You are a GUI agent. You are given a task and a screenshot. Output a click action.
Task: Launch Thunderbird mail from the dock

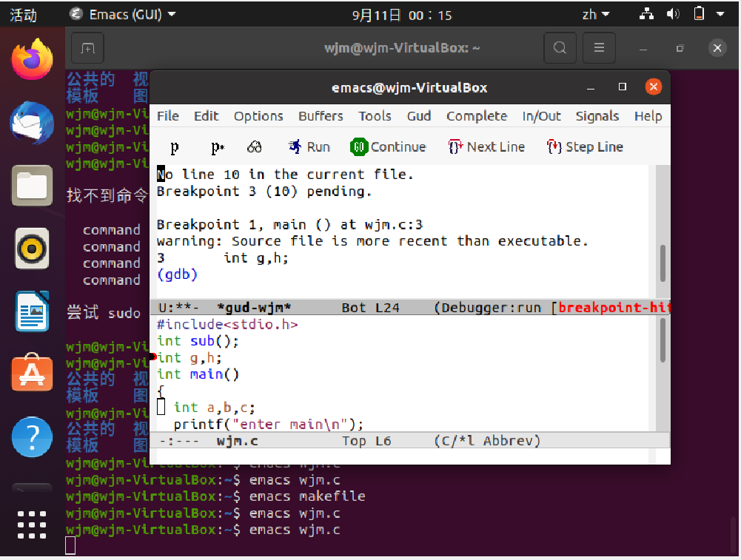click(32, 123)
